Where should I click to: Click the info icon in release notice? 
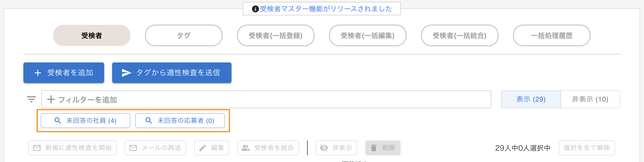click(x=255, y=9)
